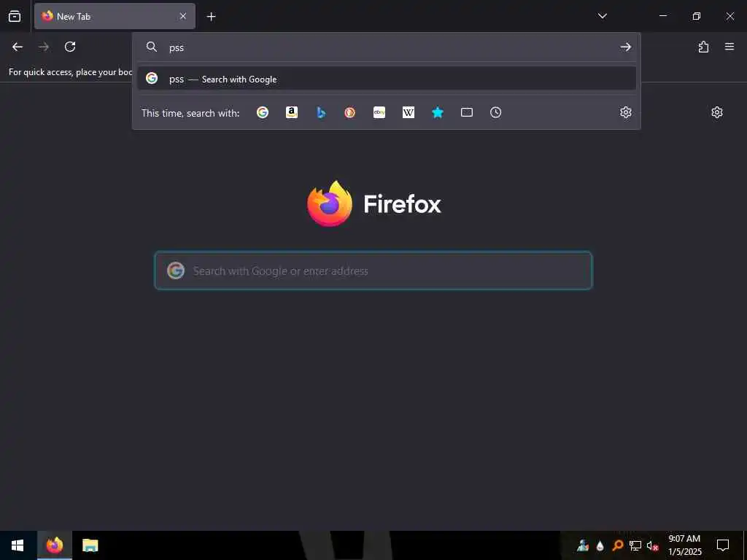Screen dimensions: 747x560
Task: Search this time with DuckDuckGo
Action: [350, 112]
